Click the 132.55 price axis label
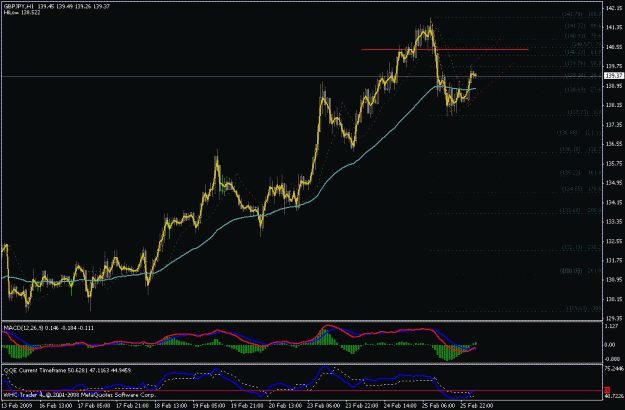625x410 pixels. click(x=614, y=241)
